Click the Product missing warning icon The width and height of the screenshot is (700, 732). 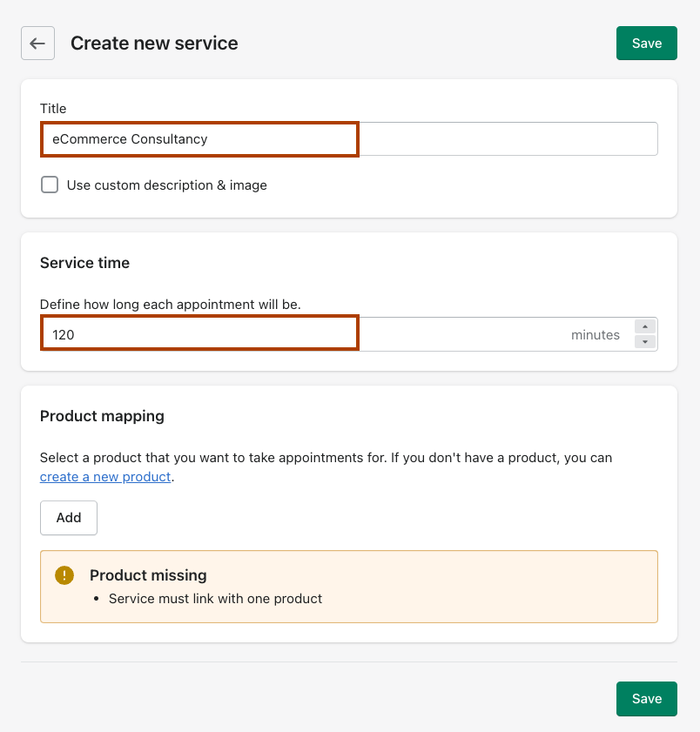click(64, 575)
